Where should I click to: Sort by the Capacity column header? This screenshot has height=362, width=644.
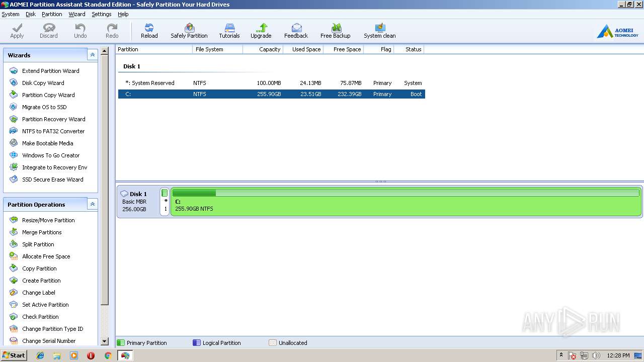263,49
